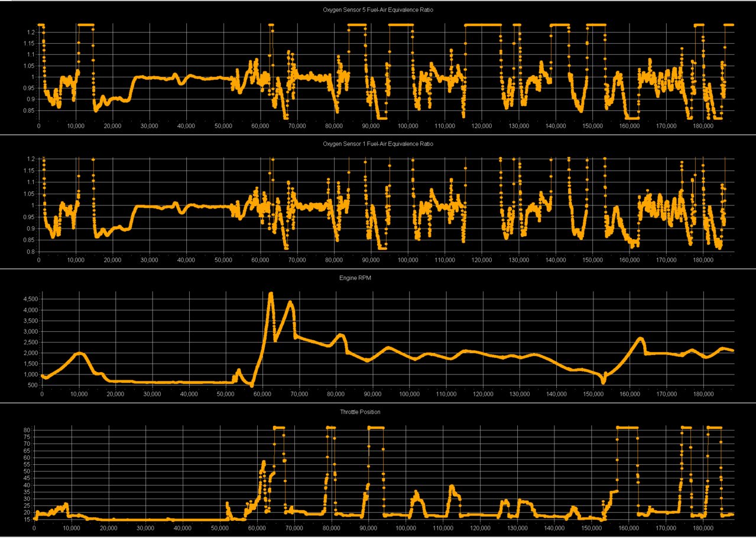The width and height of the screenshot is (756, 538).
Task: Click y-axis value 0.9 on Oxygen Sensor 5 chart
Action: click(31, 99)
